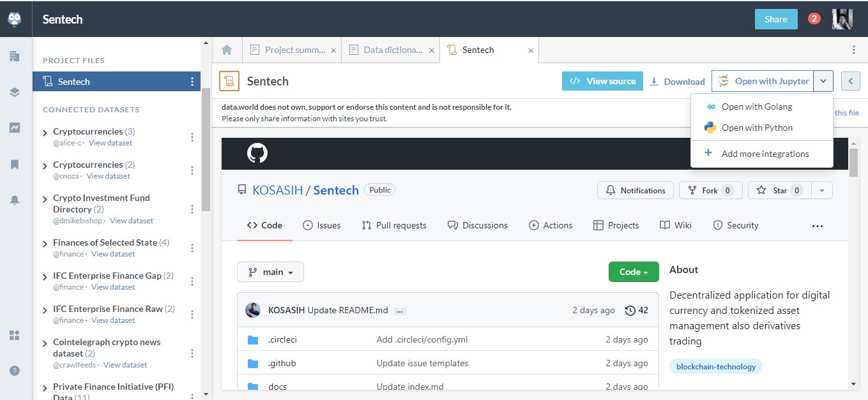Open the layers icon in left sidebar
The height and width of the screenshot is (400, 868).
(15, 92)
